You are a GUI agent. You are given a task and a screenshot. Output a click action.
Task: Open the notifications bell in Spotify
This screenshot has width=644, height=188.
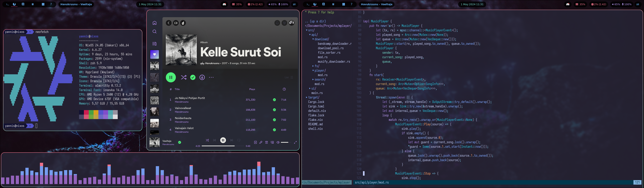pyautogui.click(x=277, y=23)
